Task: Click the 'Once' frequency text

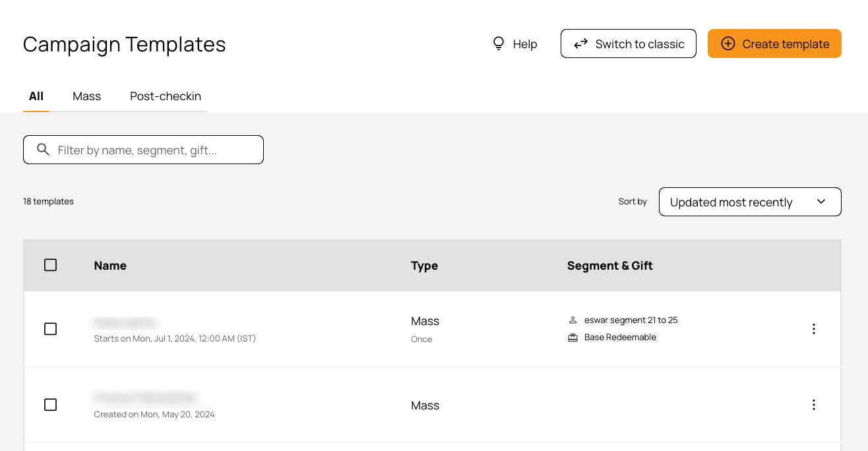Action: (421, 340)
